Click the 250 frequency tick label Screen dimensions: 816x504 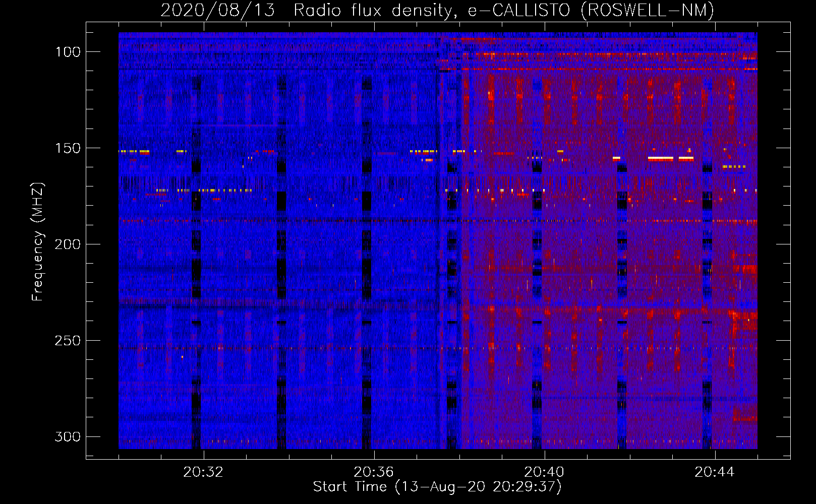click(x=68, y=341)
